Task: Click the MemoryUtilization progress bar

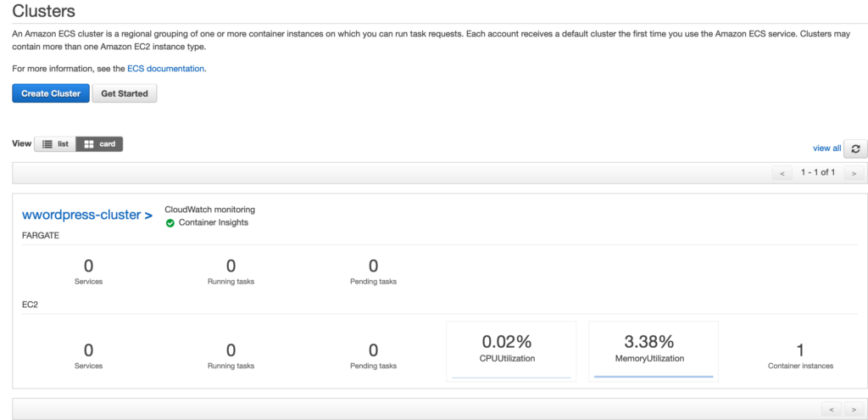Action: [654, 377]
